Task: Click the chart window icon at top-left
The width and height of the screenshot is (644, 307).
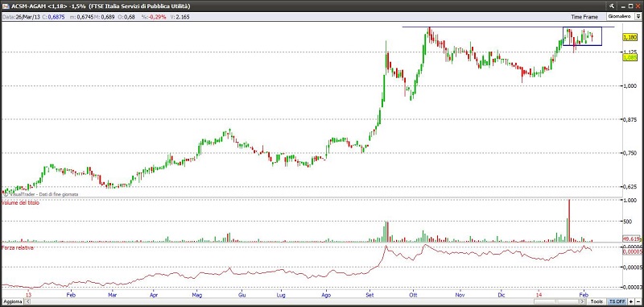Action: [x=6, y=6]
